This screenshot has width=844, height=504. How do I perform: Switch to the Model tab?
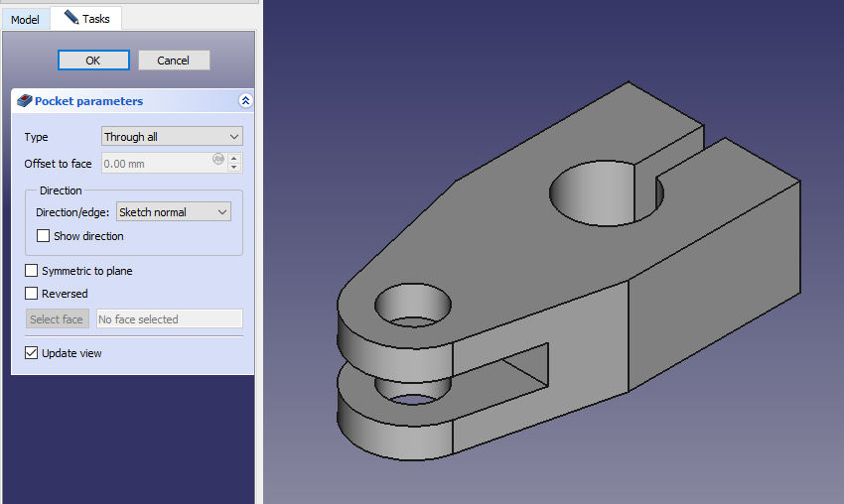25,20
